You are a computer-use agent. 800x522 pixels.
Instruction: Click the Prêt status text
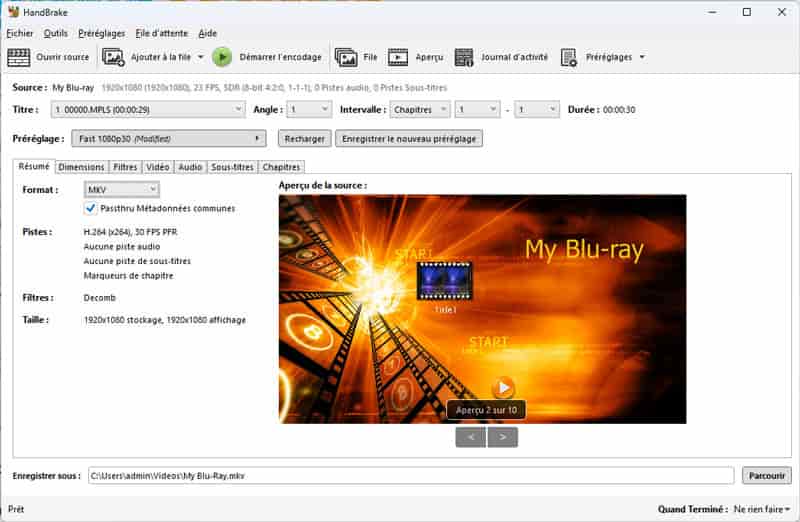tap(16, 509)
